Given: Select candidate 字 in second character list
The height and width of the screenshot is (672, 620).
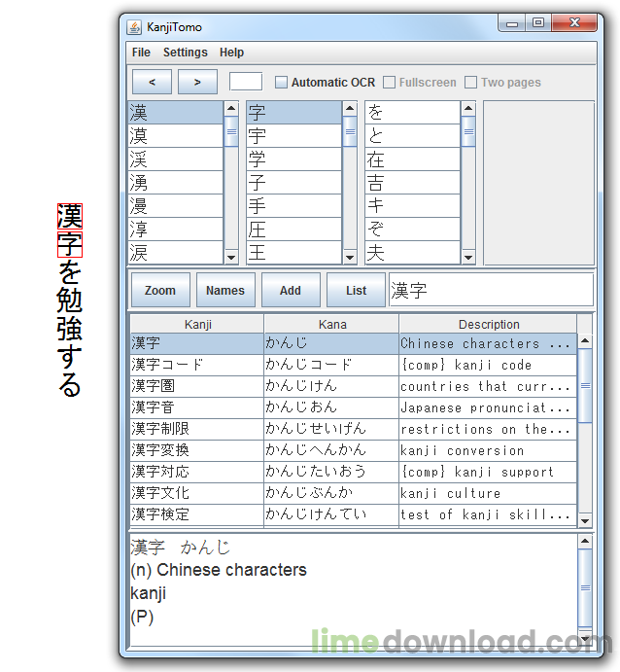Looking at the screenshot, I should point(294,113).
